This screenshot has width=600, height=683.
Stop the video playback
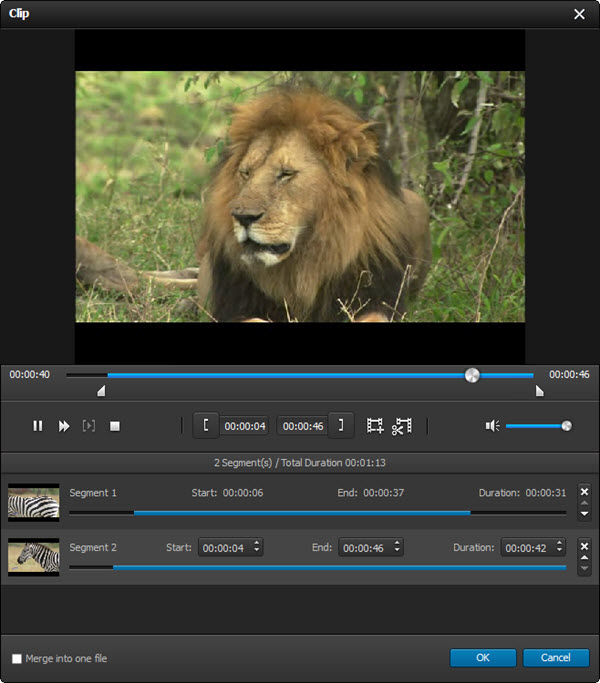pos(115,426)
